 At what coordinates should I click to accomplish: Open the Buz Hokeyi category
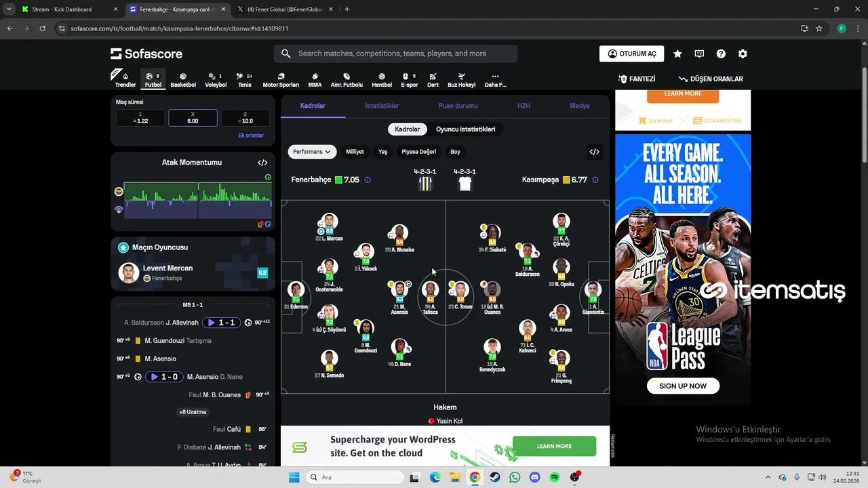coord(461,79)
